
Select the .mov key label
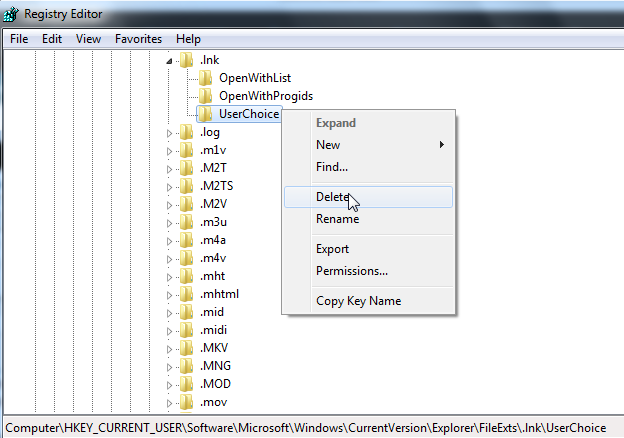(213, 402)
